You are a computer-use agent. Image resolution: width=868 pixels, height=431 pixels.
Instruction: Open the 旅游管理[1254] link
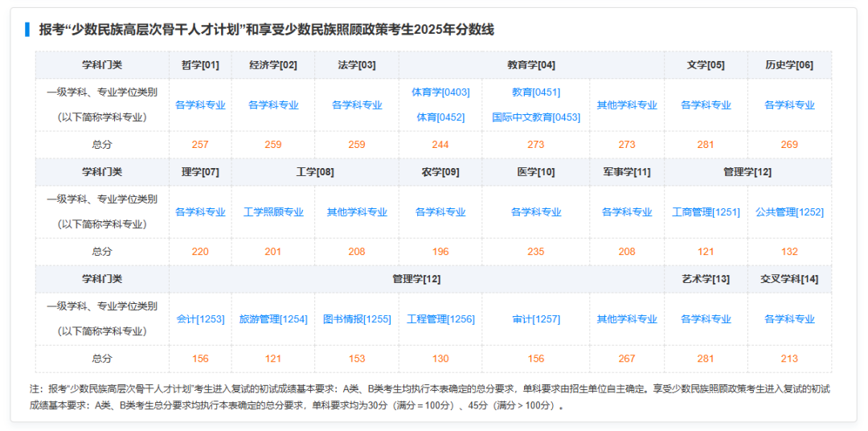click(x=273, y=319)
